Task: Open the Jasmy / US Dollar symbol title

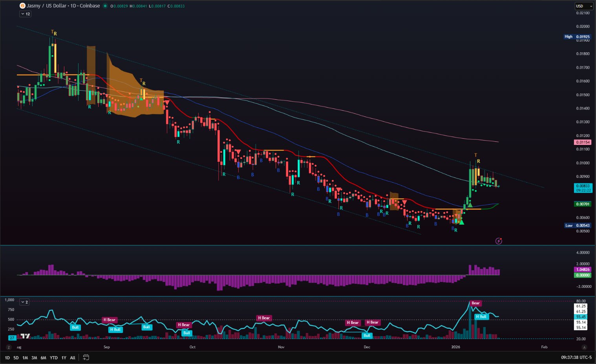Action: [63, 6]
